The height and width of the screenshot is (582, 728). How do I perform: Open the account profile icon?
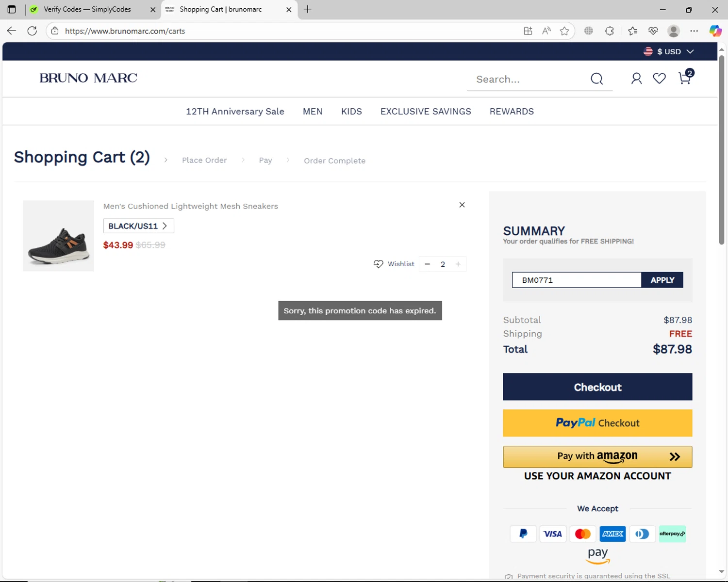[636, 79]
